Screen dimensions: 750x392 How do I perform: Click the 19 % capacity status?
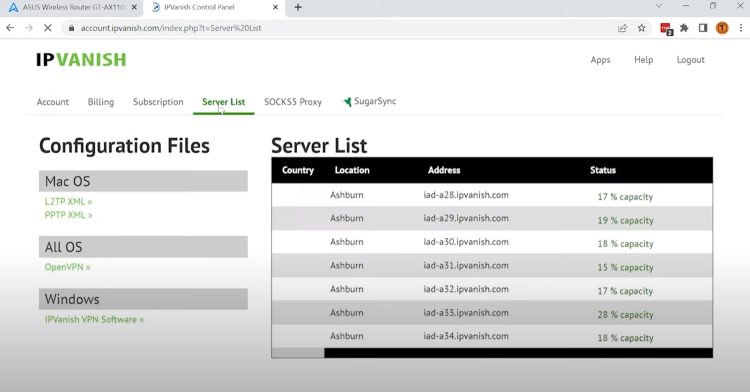[x=625, y=220]
